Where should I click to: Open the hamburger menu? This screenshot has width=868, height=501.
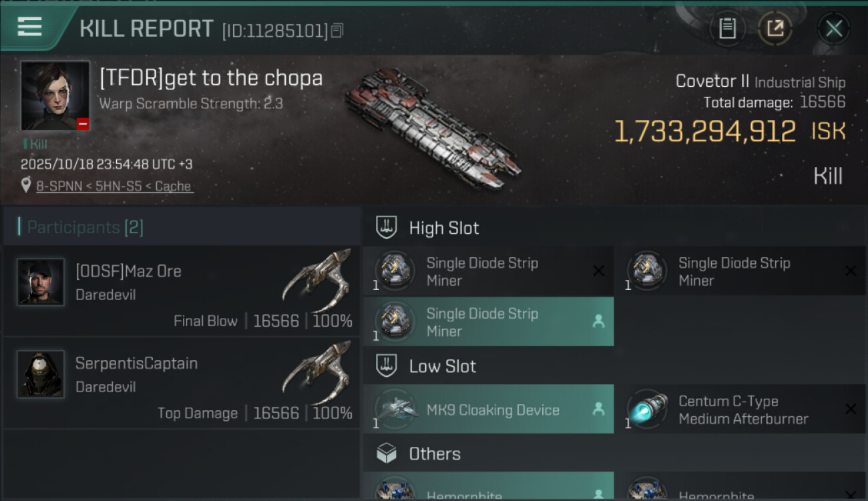[x=30, y=27]
